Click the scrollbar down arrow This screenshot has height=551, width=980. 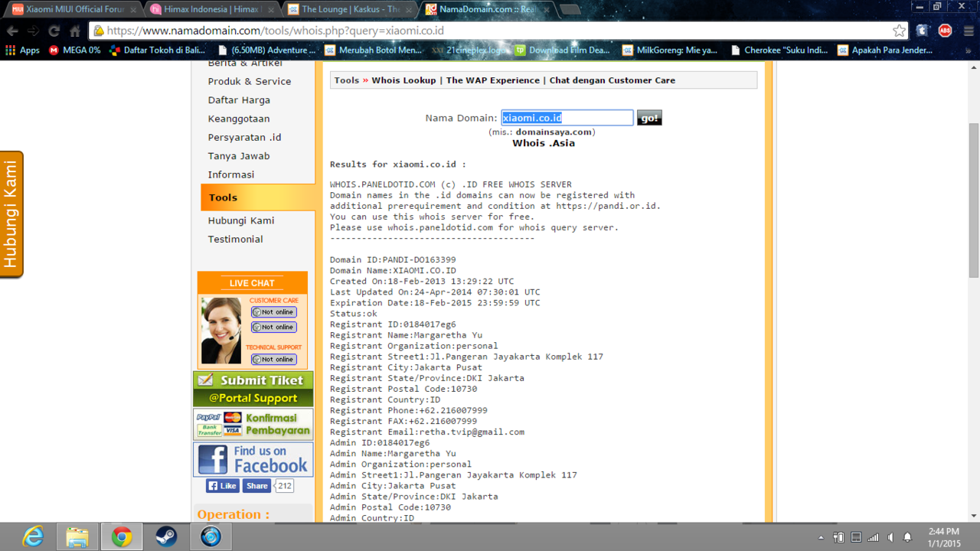click(x=974, y=516)
